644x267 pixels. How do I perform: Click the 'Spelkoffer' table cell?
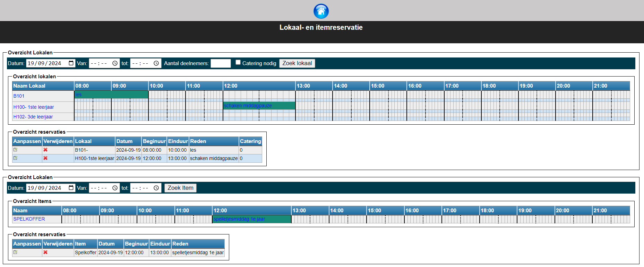pos(86,252)
